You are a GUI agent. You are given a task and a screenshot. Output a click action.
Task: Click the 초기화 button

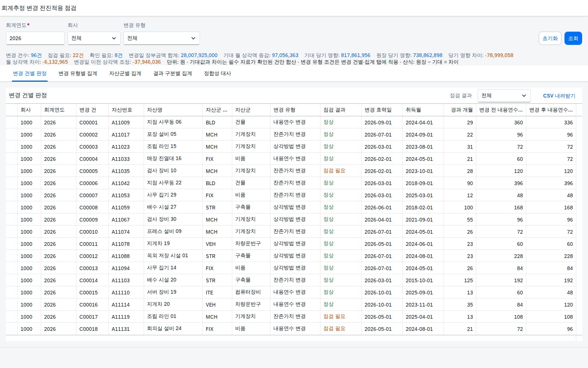tap(550, 38)
